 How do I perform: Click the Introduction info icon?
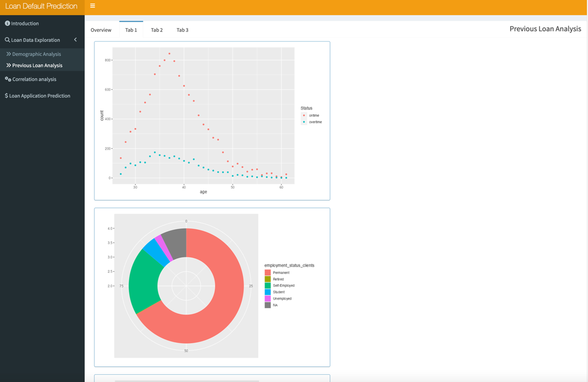[7, 23]
